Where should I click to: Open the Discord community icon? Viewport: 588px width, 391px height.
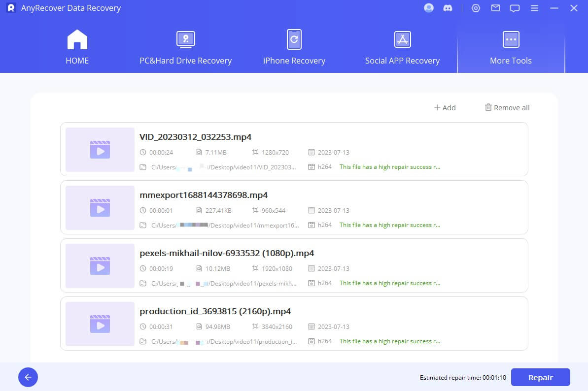pyautogui.click(x=448, y=8)
